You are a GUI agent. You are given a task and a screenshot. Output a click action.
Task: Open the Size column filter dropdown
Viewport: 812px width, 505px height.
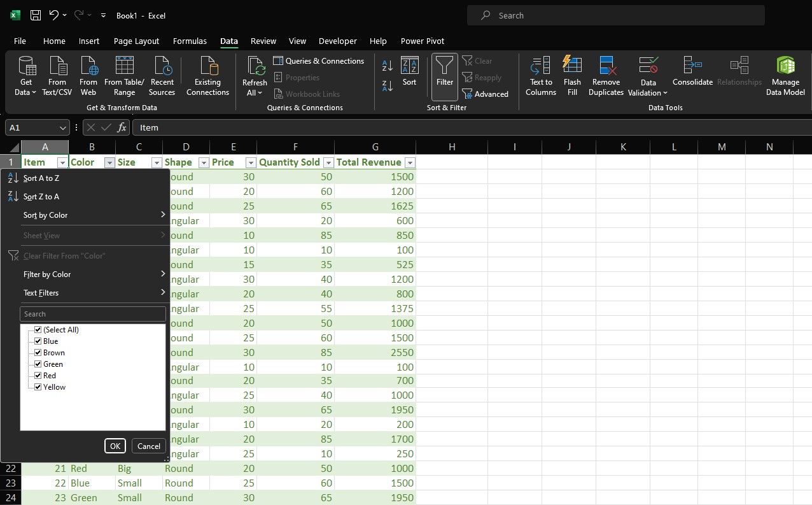coord(157,162)
